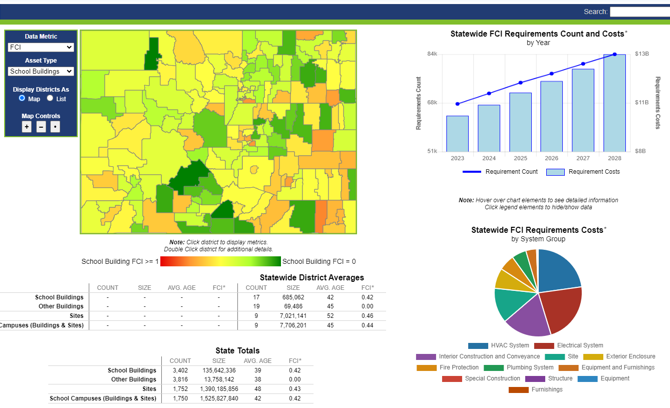Click the State Totals Sites size 1,390,185,856
670x408 pixels.
click(219, 389)
